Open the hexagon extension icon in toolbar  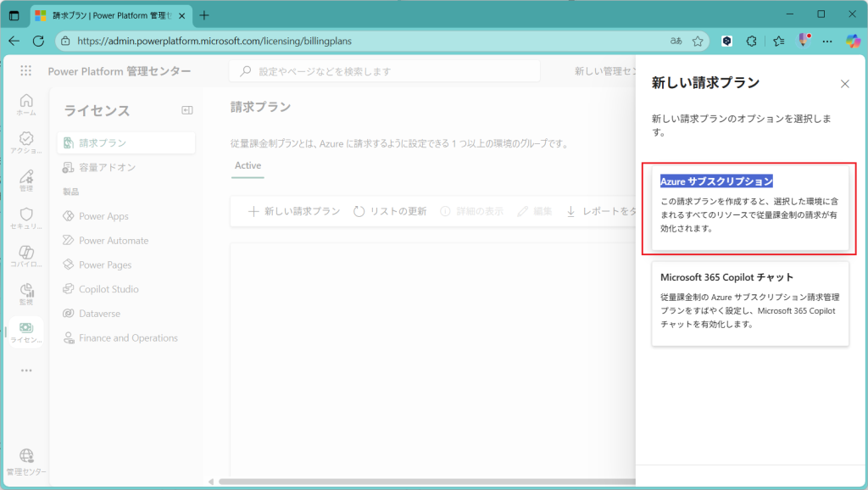[x=726, y=41]
